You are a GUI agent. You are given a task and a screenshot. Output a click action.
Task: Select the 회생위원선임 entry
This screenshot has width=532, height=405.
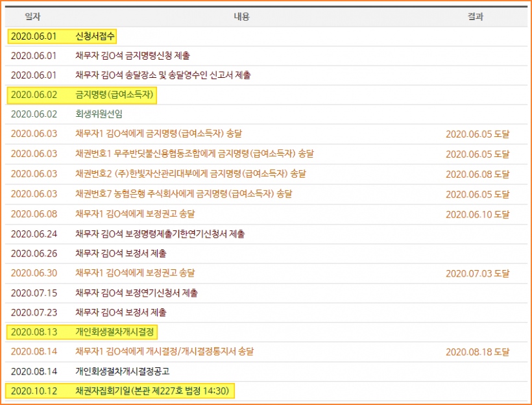coord(99,114)
